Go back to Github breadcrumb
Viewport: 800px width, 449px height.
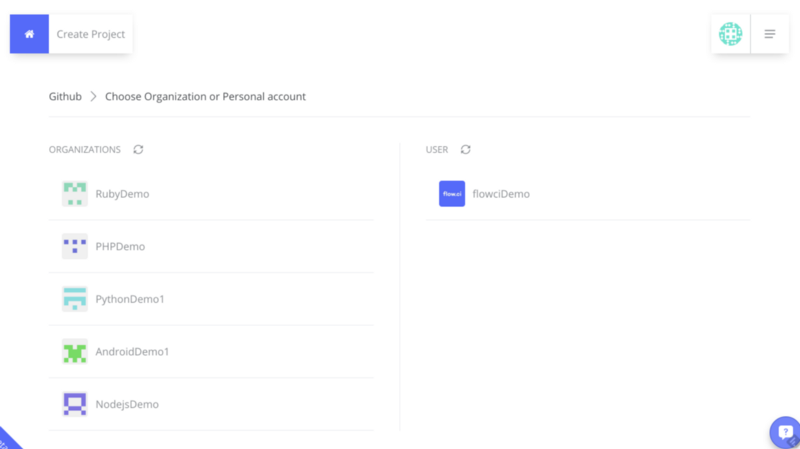[x=65, y=97]
